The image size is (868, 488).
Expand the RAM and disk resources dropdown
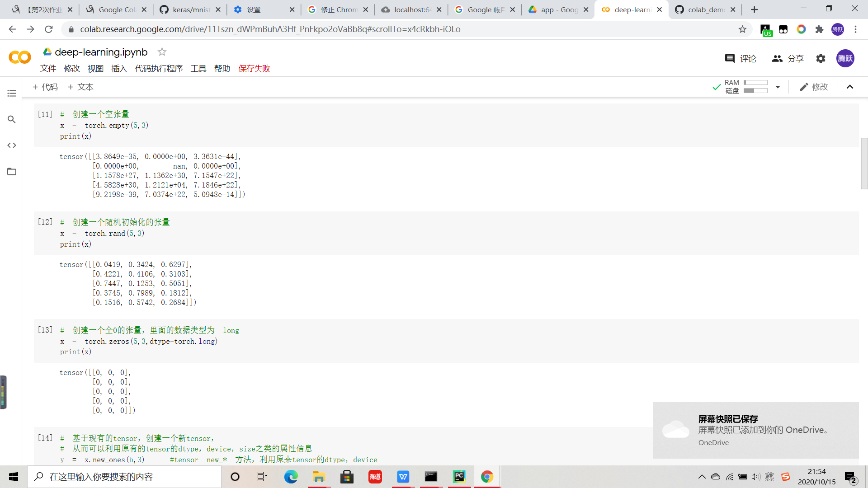point(778,87)
